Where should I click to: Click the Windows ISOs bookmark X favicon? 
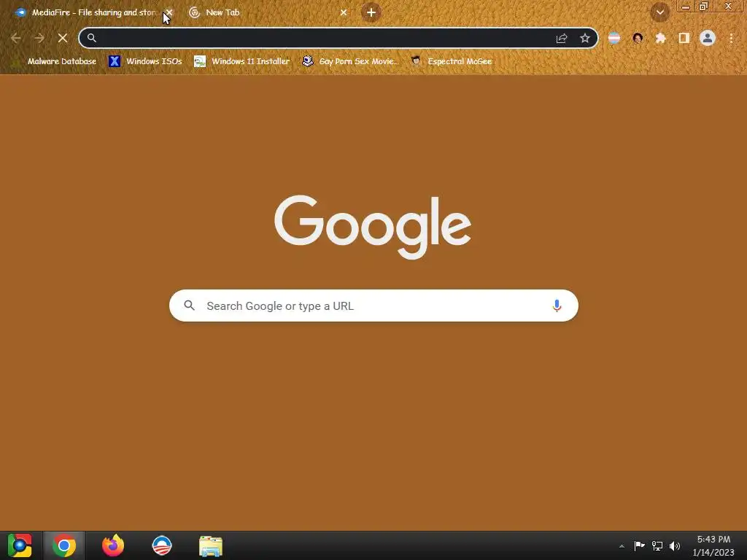tap(115, 61)
